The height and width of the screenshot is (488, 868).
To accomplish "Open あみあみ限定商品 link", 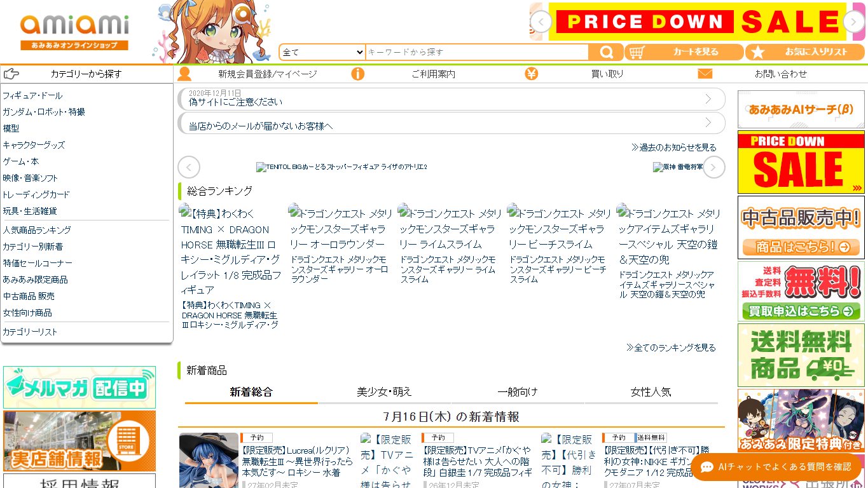I will coord(35,280).
